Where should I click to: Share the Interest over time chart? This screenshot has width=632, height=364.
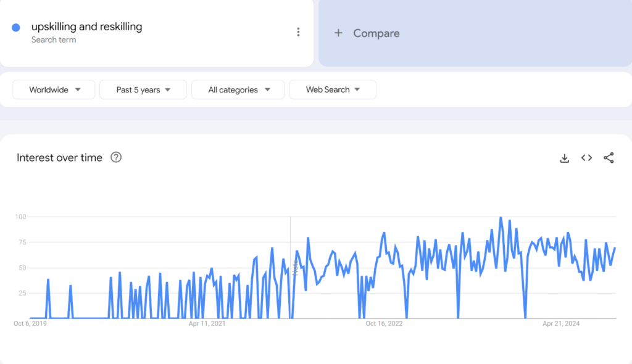tap(609, 157)
